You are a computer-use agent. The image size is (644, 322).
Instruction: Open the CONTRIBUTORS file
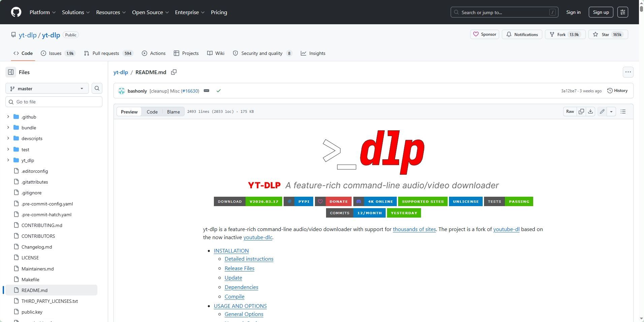(38, 236)
